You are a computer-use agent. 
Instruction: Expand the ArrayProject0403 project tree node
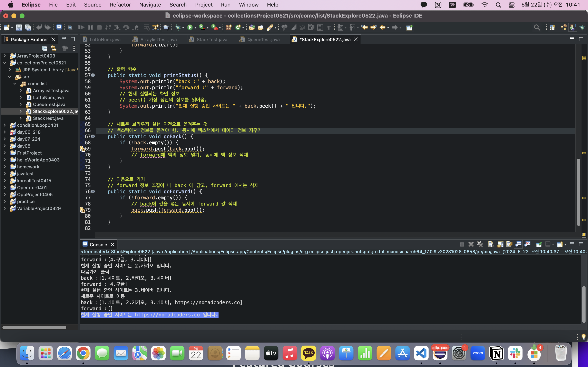(x=5, y=56)
